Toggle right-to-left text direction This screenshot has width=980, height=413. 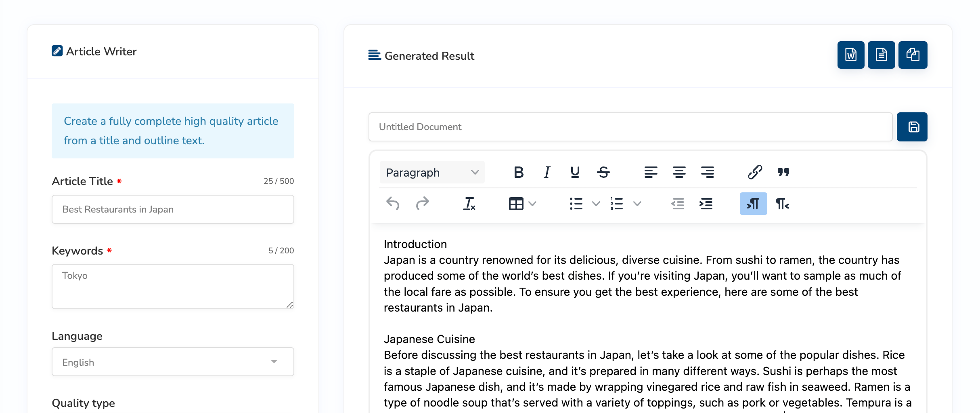(782, 204)
